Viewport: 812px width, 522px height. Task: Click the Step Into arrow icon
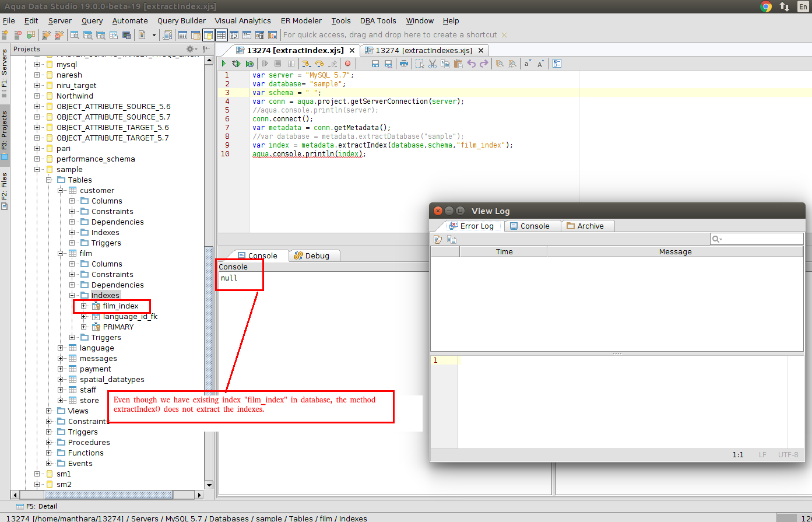pos(305,64)
